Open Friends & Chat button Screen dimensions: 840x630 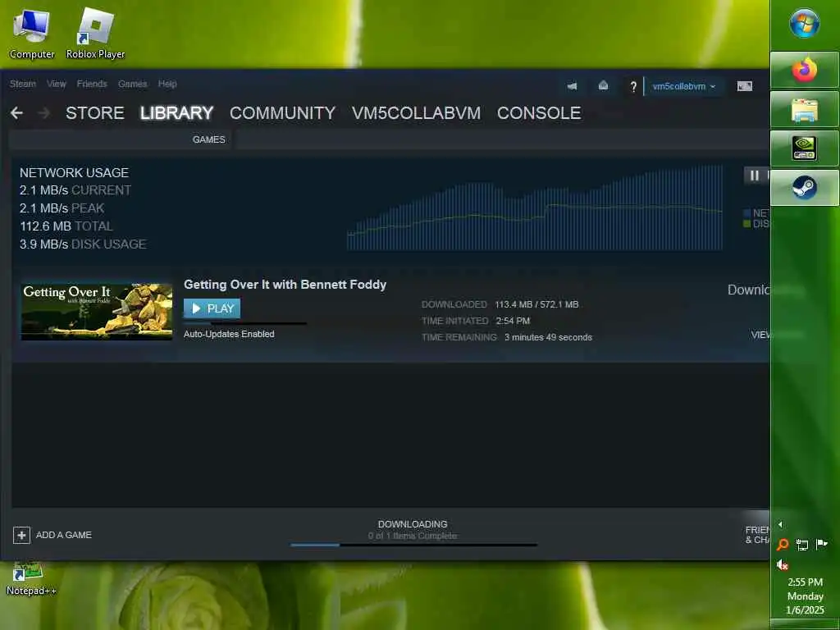click(x=757, y=535)
